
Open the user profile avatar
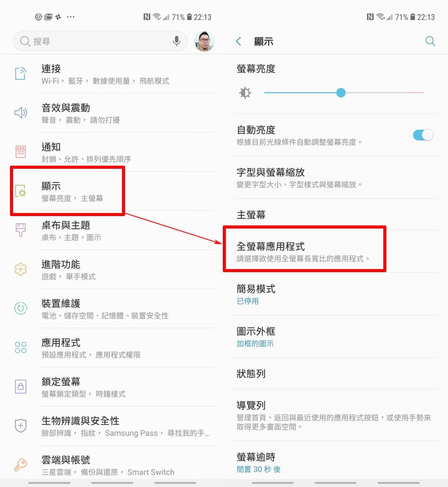click(204, 41)
